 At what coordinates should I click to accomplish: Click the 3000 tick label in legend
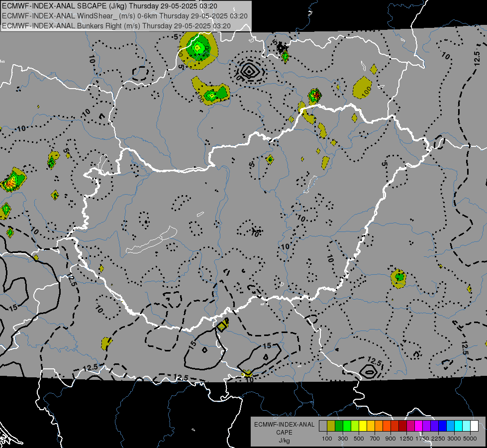454,439
